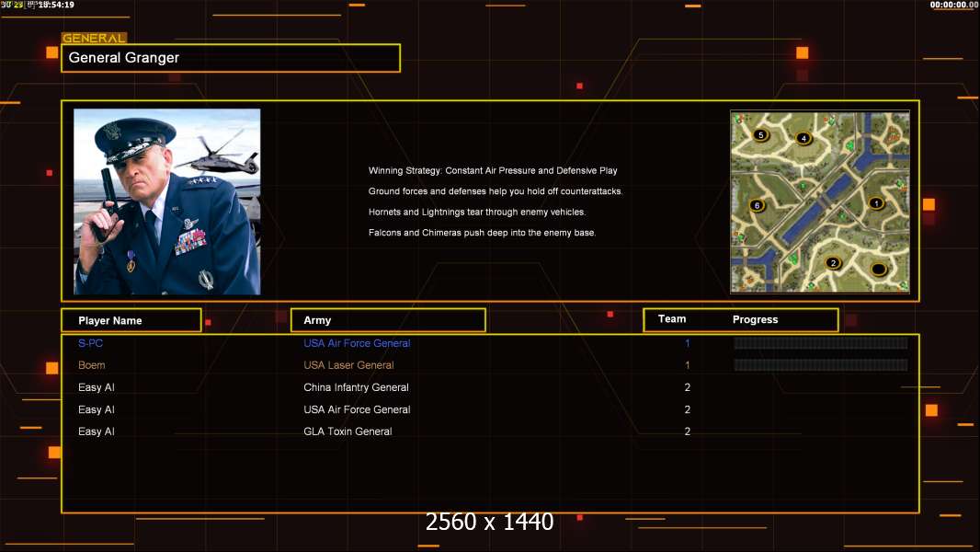
Task: Click start position marker 1 on the map
Action: click(876, 203)
